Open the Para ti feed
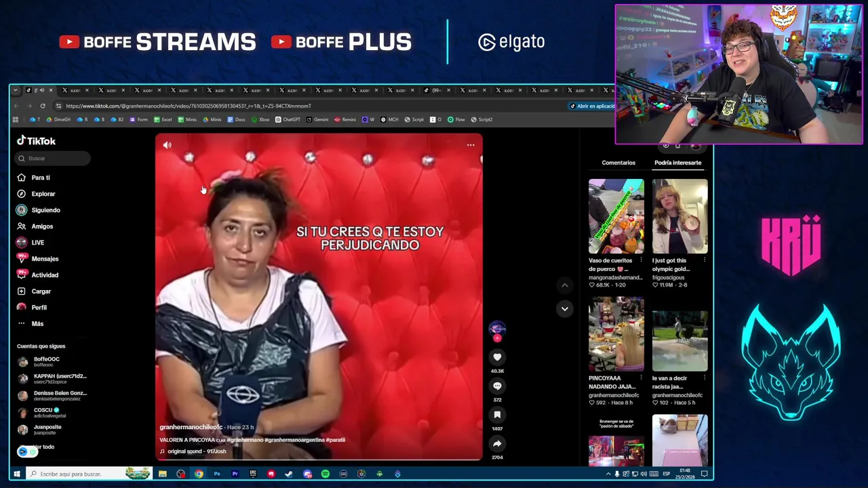868x488 pixels. [x=34, y=178]
